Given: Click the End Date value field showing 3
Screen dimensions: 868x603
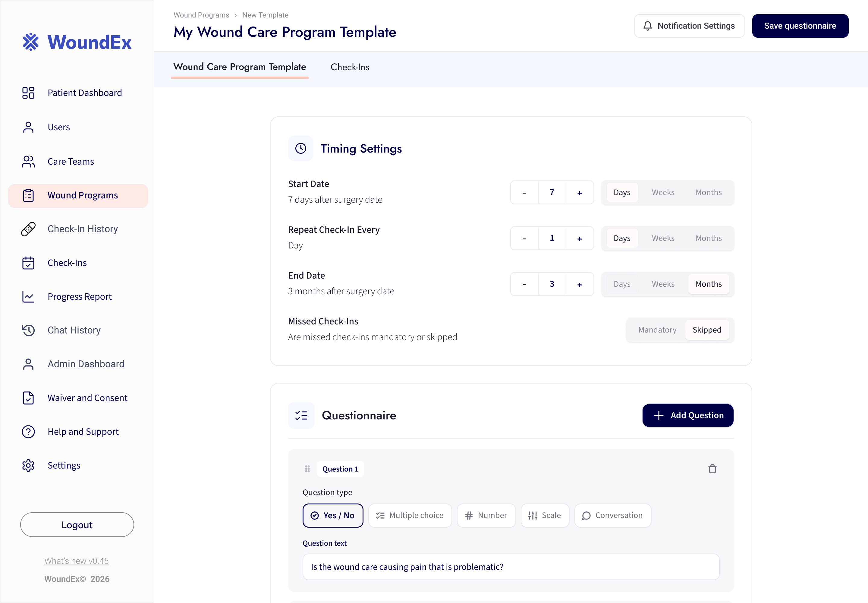Looking at the screenshot, I should pyautogui.click(x=552, y=284).
